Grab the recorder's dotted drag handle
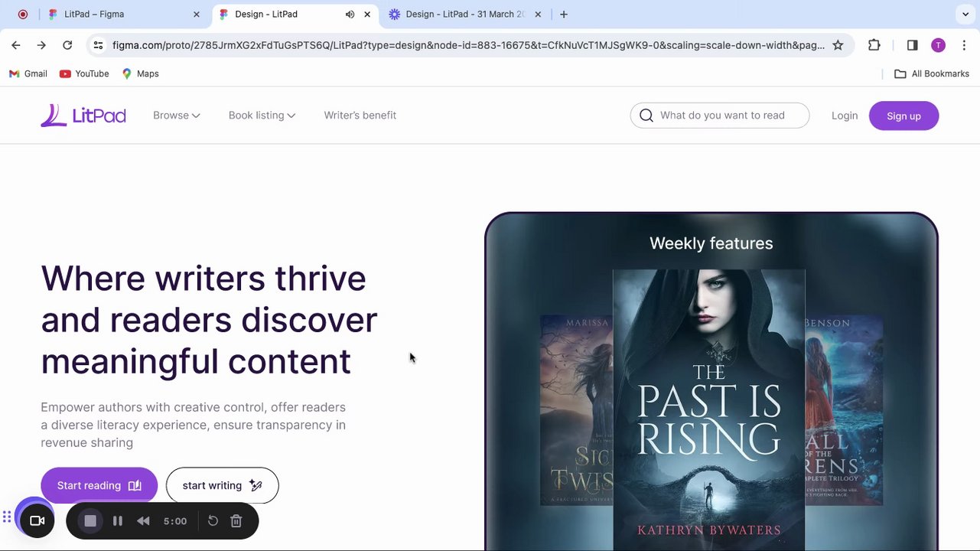The height and width of the screenshot is (551, 980). click(x=7, y=517)
